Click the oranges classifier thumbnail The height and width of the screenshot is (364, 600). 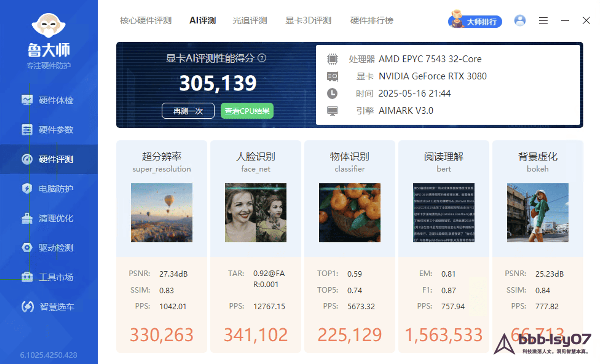coord(349,212)
